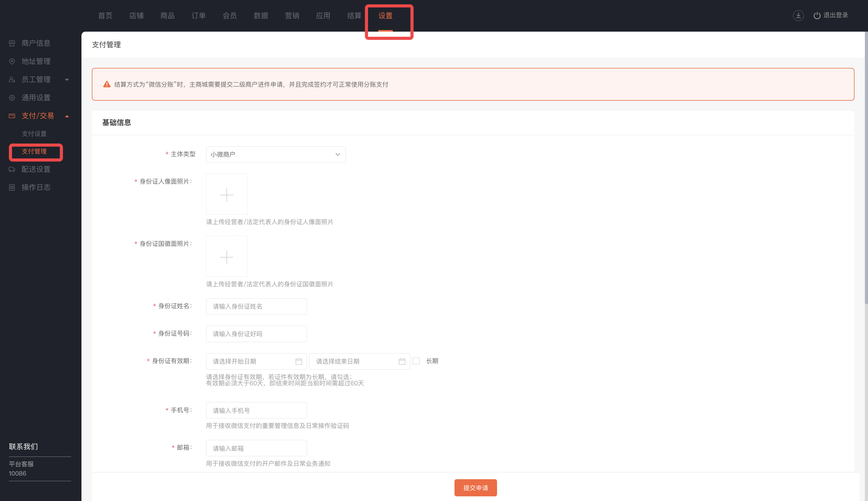Expand the 员工管理 submenu arrow
The image size is (868, 501).
point(67,80)
